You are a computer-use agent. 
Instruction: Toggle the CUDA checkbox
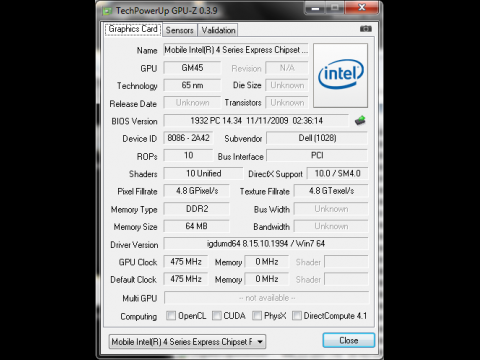[x=217, y=315]
